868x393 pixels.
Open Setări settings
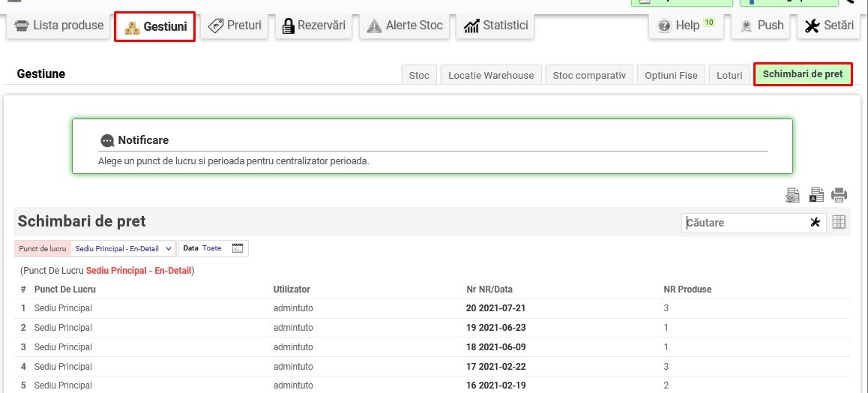click(829, 25)
